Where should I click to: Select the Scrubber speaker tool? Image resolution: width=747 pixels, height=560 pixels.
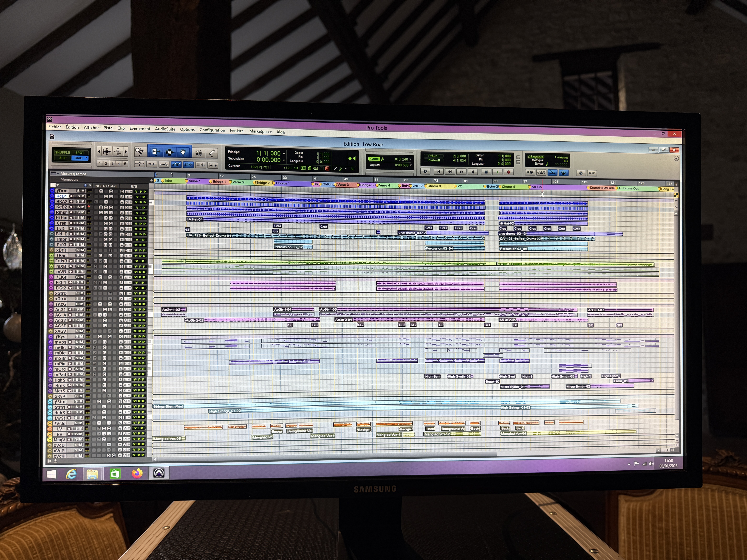pos(199,153)
